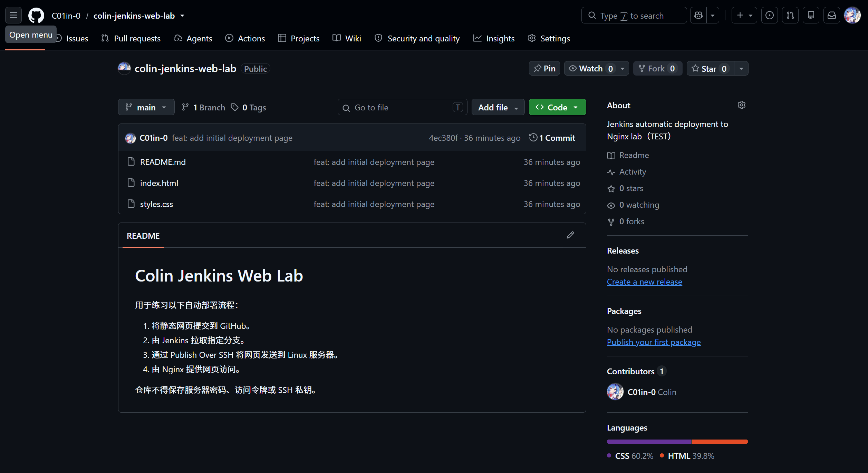The image size is (868, 473).
Task: View the 0 Tags list
Action: pyautogui.click(x=249, y=107)
